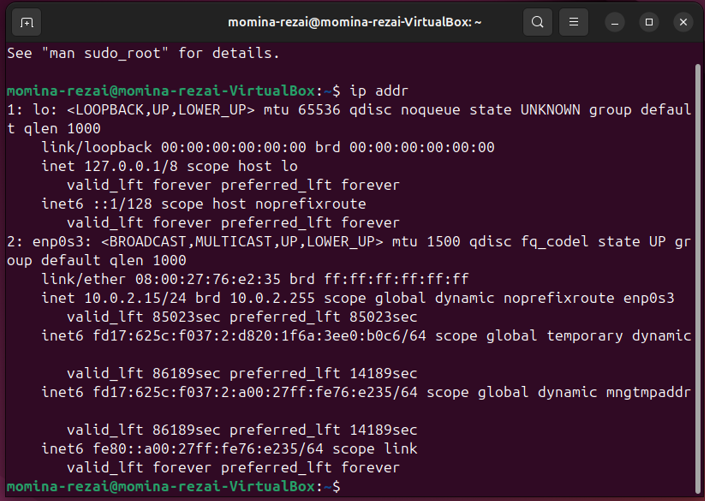Open a new terminal tab

point(27,22)
